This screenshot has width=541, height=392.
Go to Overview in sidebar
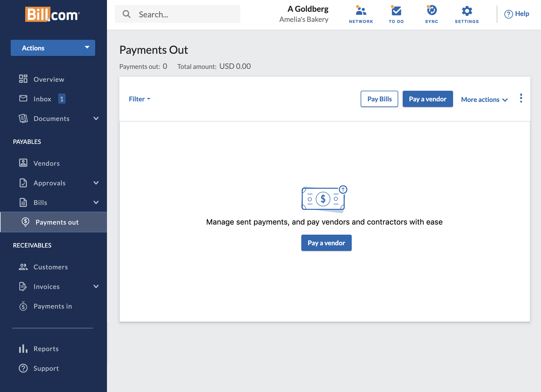click(x=53, y=79)
